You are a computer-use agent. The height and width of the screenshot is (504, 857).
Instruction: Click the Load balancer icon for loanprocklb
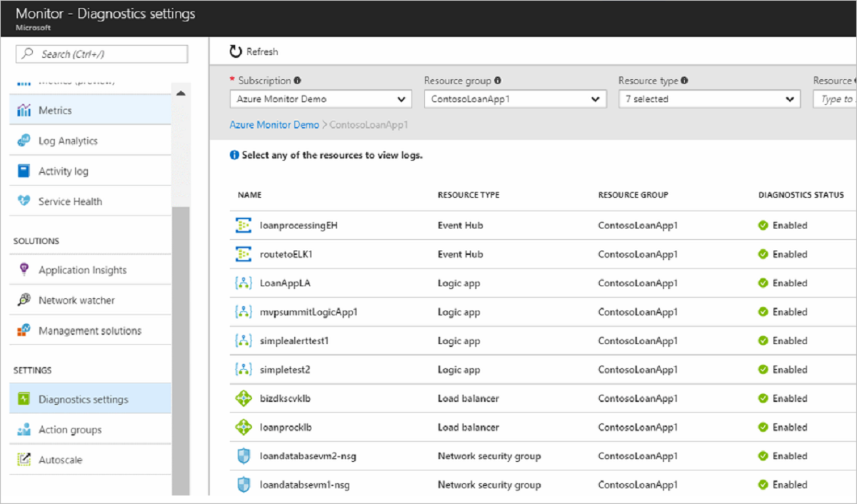coord(244,428)
